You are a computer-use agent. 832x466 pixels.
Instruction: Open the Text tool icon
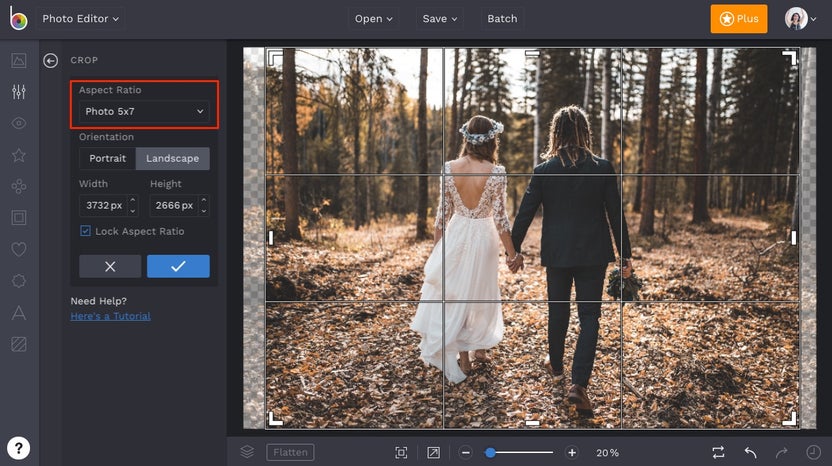(18, 313)
